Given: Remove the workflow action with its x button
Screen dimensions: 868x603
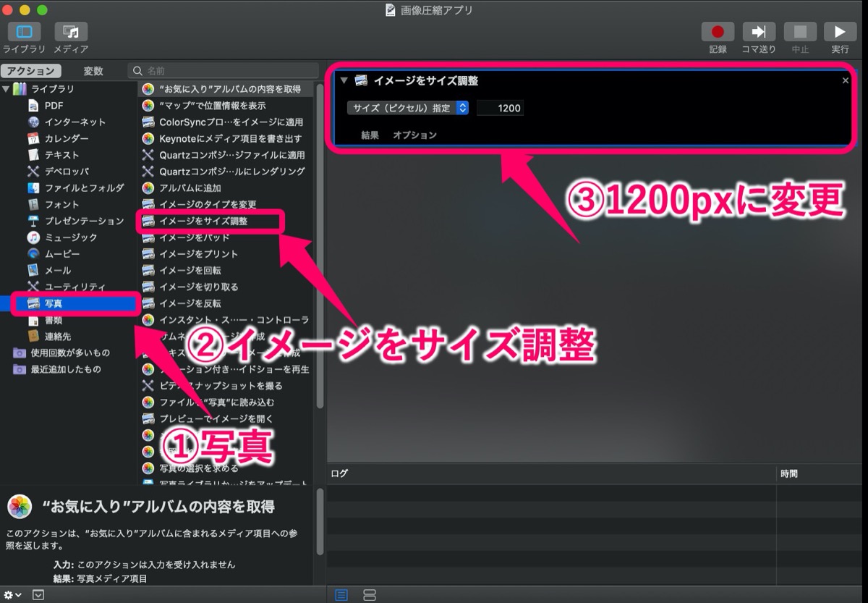Looking at the screenshot, I should point(845,80).
